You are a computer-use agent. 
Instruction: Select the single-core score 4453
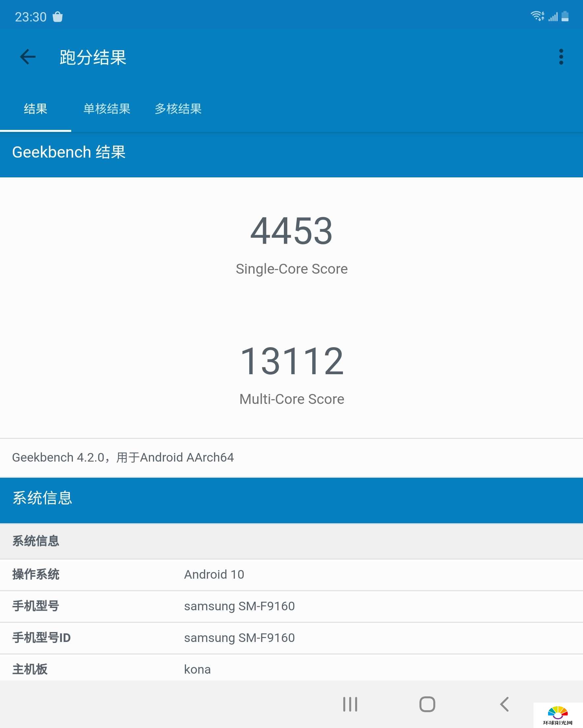coord(291,231)
